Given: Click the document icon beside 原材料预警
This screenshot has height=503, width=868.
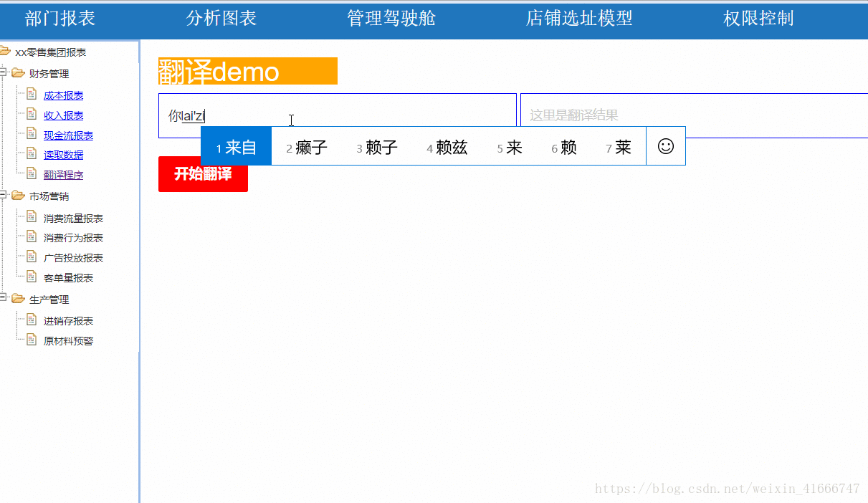Looking at the screenshot, I should (x=32, y=340).
